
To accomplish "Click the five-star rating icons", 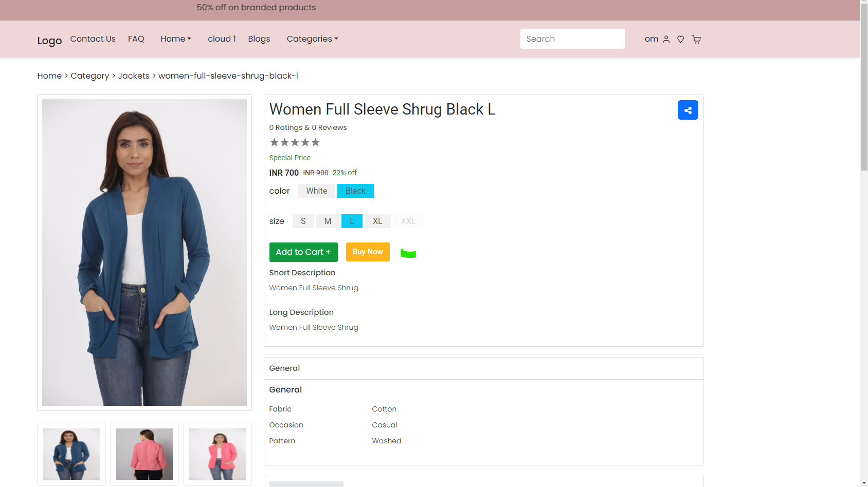I will [295, 142].
